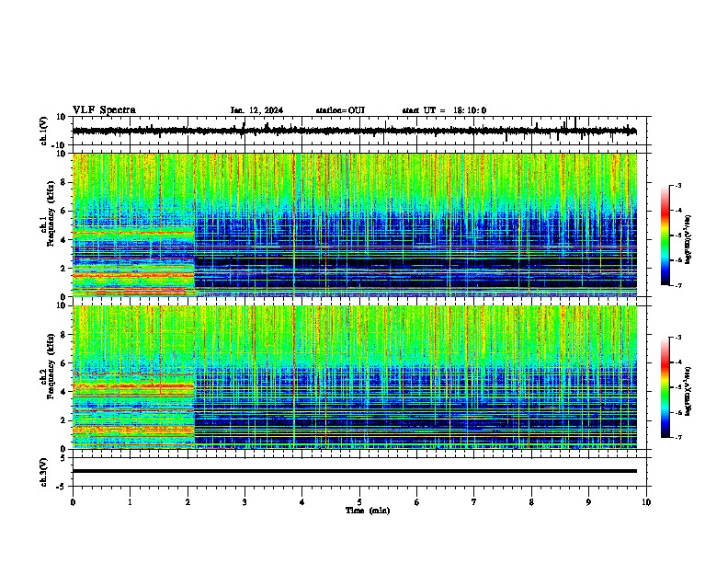Click the "-3" label on ch.2 color bar

[x=677, y=338]
